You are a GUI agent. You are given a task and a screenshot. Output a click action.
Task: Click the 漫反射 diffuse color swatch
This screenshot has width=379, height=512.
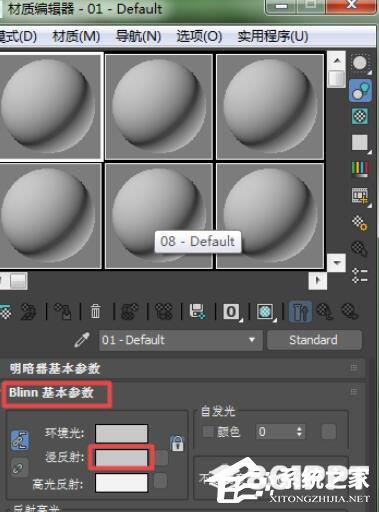click(121, 457)
